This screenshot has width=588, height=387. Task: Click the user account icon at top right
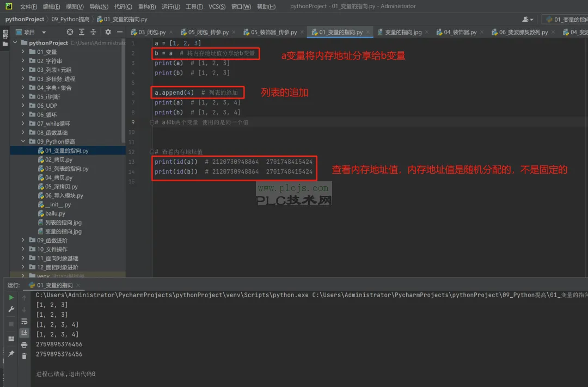coord(528,19)
